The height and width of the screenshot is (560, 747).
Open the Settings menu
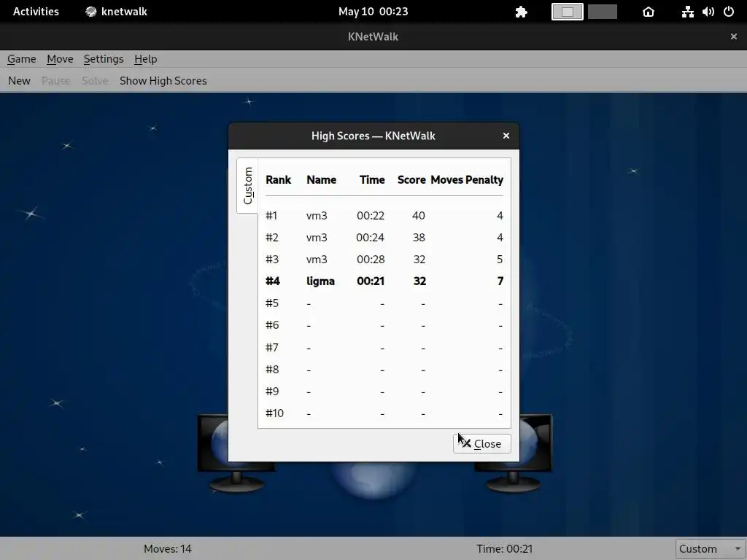coord(104,59)
